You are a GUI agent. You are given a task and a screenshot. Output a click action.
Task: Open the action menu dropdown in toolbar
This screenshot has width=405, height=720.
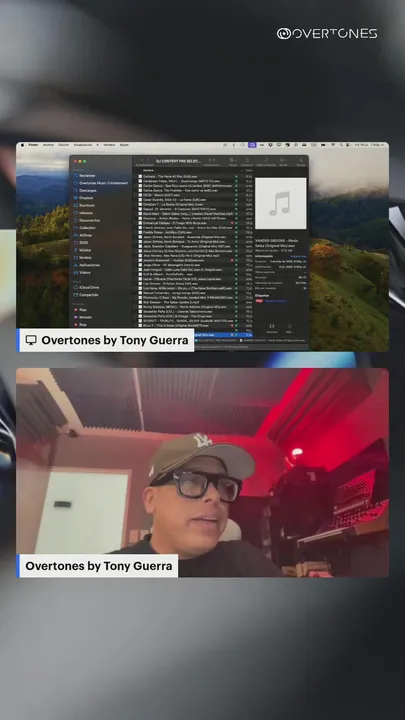pyautogui.click(x=283, y=160)
